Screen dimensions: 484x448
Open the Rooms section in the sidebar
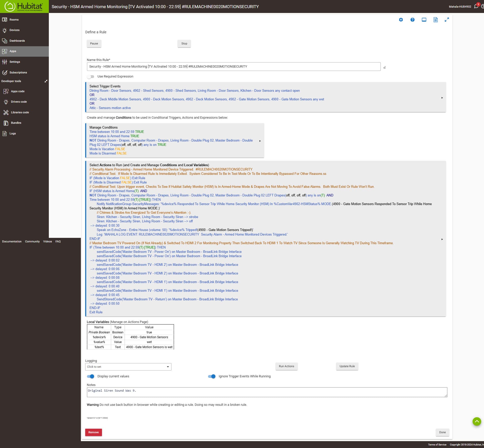[x=14, y=20]
